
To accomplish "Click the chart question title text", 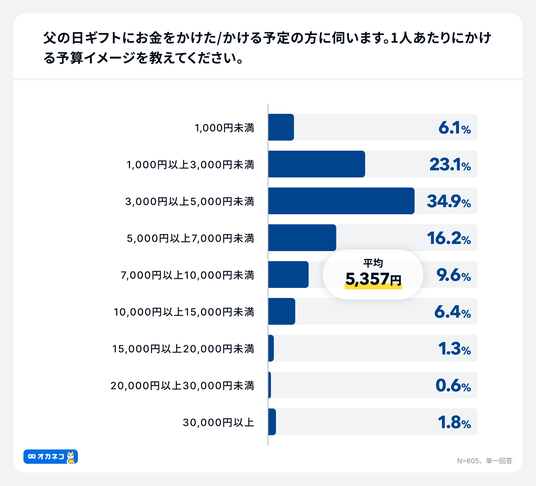I will click(x=267, y=48).
